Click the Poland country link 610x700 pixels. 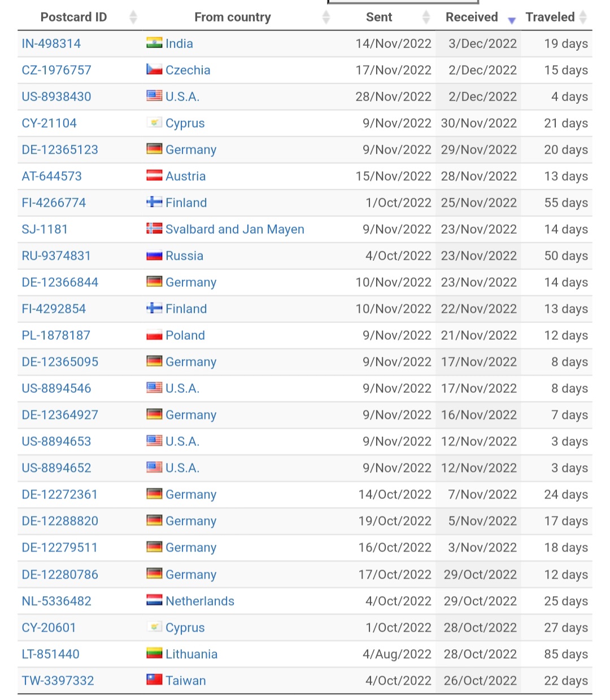click(x=185, y=335)
